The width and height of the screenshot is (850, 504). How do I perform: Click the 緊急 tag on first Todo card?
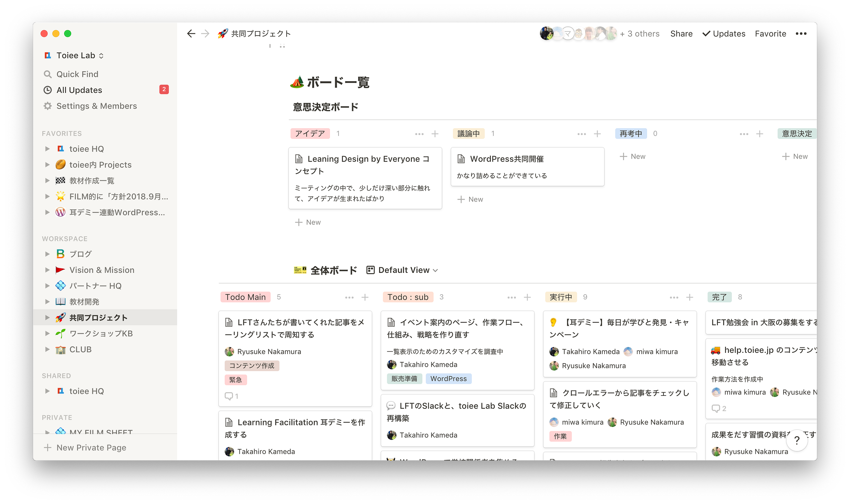point(235,380)
